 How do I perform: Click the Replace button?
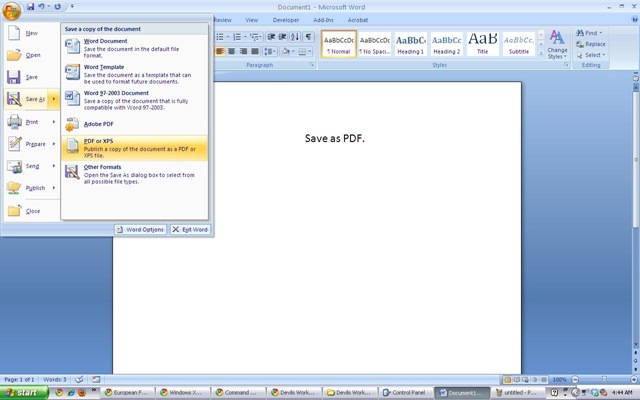click(591, 44)
